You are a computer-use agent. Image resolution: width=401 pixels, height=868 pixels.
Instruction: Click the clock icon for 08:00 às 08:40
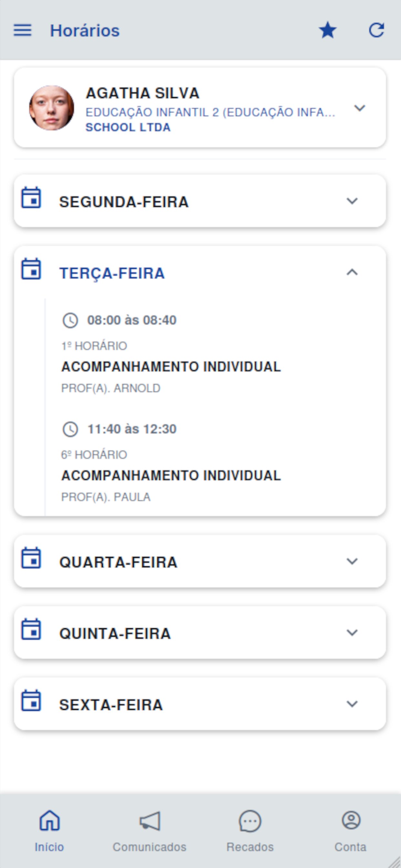(x=70, y=320)
